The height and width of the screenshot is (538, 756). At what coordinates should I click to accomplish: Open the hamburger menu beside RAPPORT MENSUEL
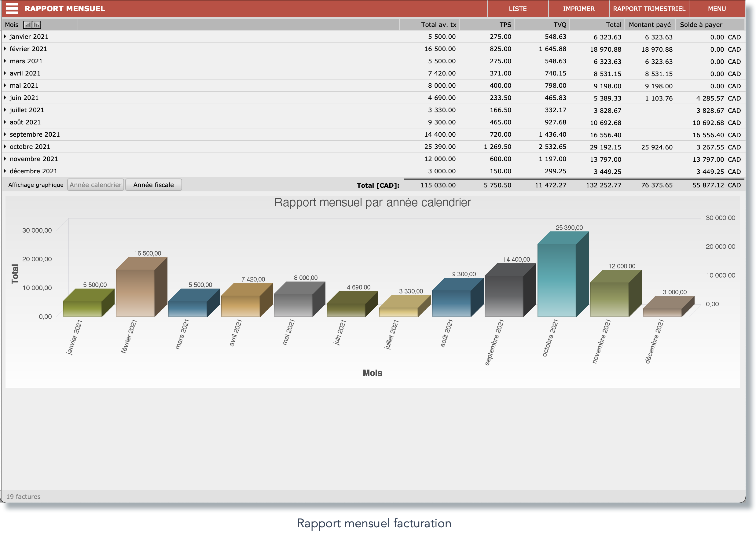click(x=12, y=9)
